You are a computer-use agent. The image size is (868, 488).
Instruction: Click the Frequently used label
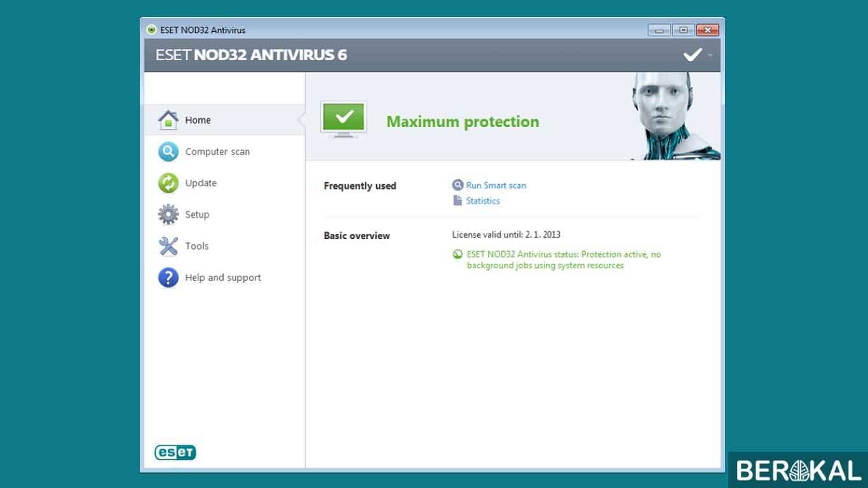(360, 186)
